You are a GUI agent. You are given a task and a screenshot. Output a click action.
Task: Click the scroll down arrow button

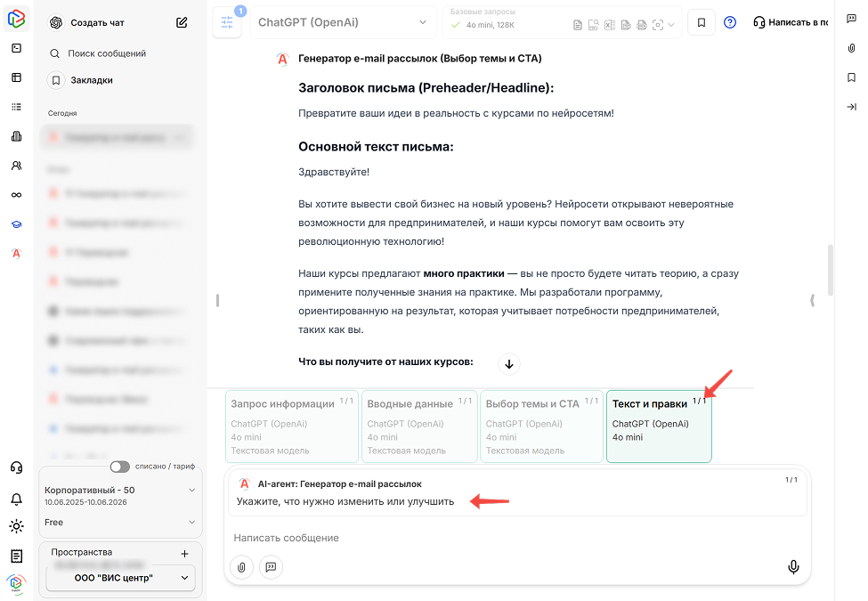tap(508, 363)
